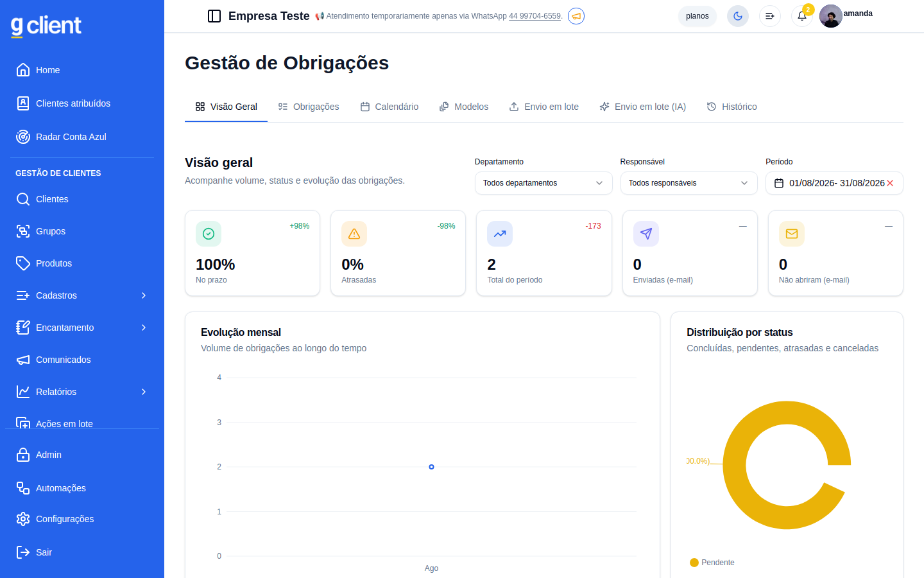Open the Todos responsáveis dropdown
This screenshot has width=924, height=578.
coord(689,183)
